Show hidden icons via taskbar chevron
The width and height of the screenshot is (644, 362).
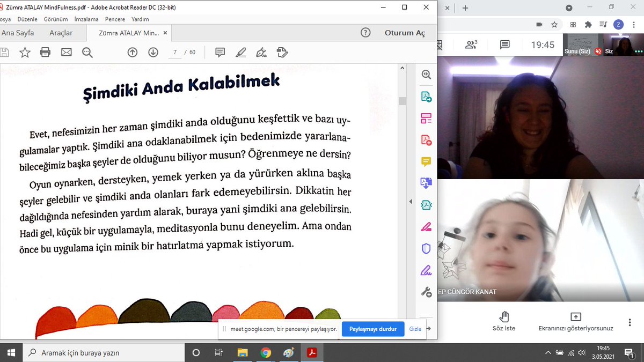(x=548, y=352)
